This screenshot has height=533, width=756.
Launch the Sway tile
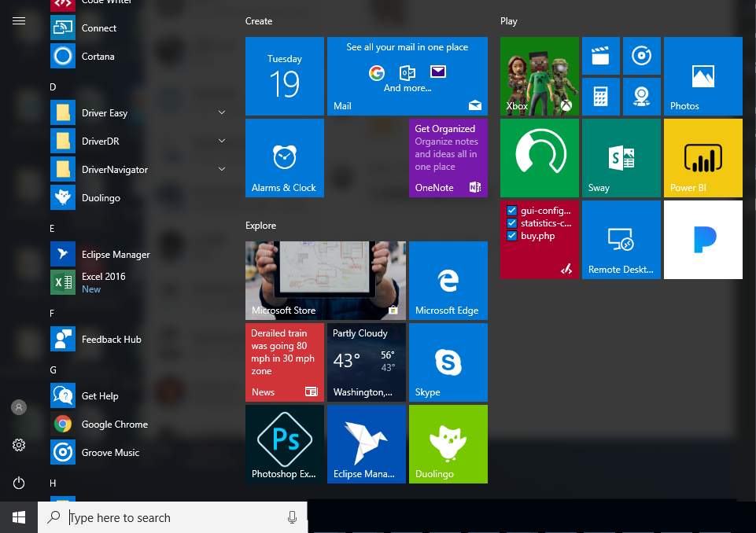click(x=621, y=157)
